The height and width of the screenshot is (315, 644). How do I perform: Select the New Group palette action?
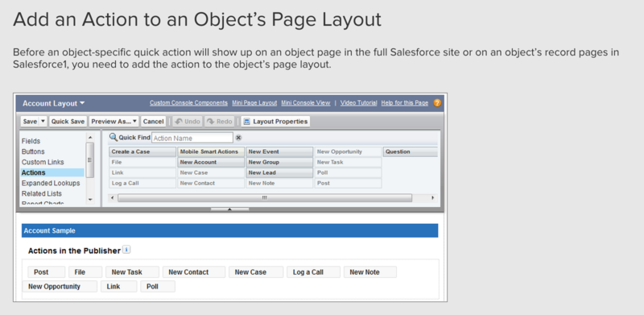tap(279, 162)
